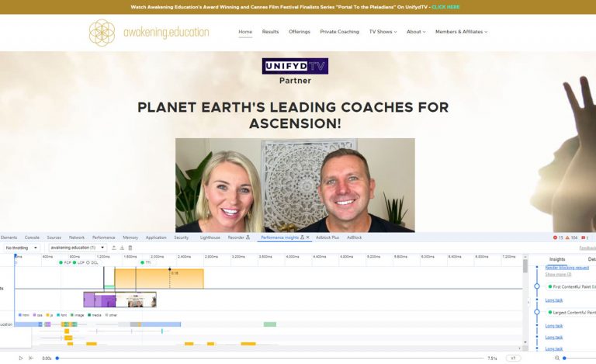Click the UNIFYD TV partner logo
The height and width of the screenshot is (364, 596).
(295, 66)
